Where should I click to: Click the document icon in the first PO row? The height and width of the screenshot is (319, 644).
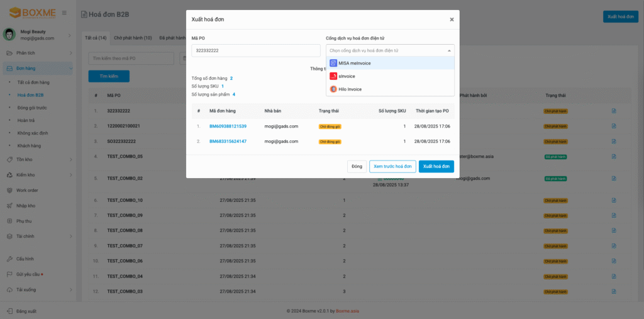(614, 111)
